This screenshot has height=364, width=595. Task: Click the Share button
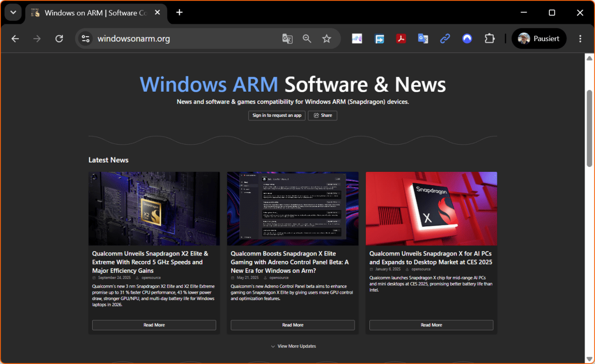point(322,115)
